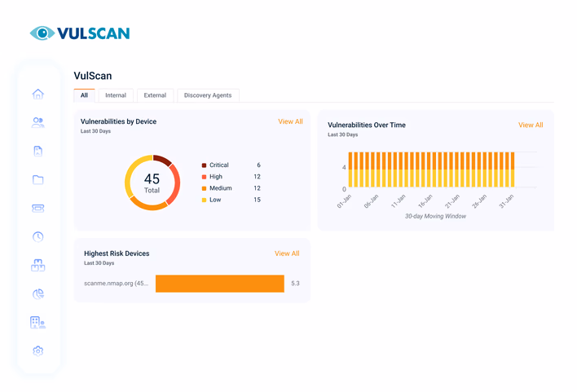The image size is (577, 392).
Task: Open the folder icon in sidebar
Action: pos(38,179)
